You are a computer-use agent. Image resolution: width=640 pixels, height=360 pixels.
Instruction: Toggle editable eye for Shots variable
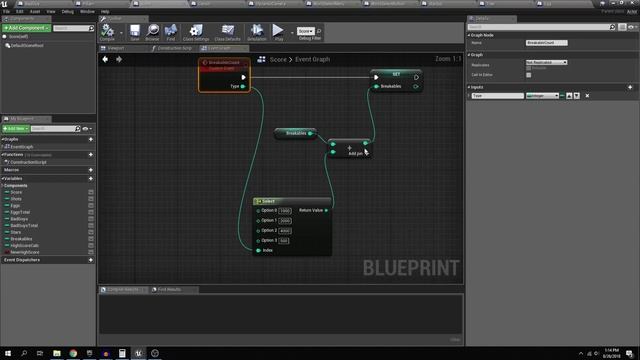click(91, 199)
